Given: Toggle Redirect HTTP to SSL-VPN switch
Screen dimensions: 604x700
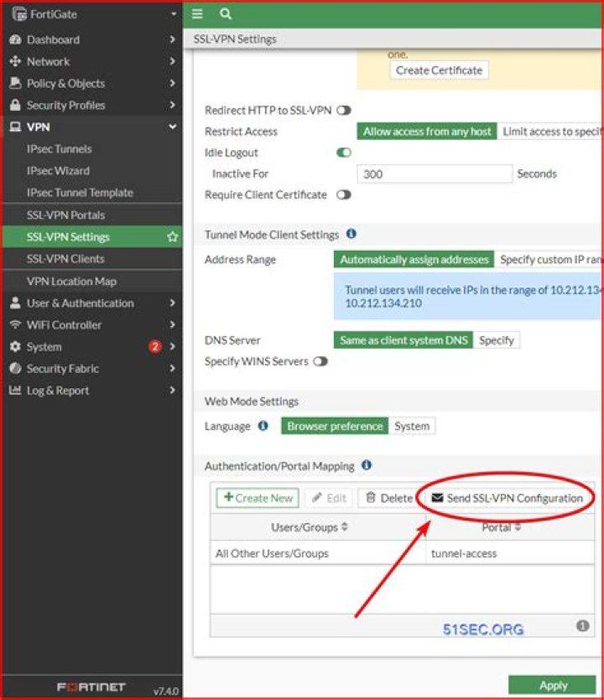Looking at the screenshot, I should 344,111.
